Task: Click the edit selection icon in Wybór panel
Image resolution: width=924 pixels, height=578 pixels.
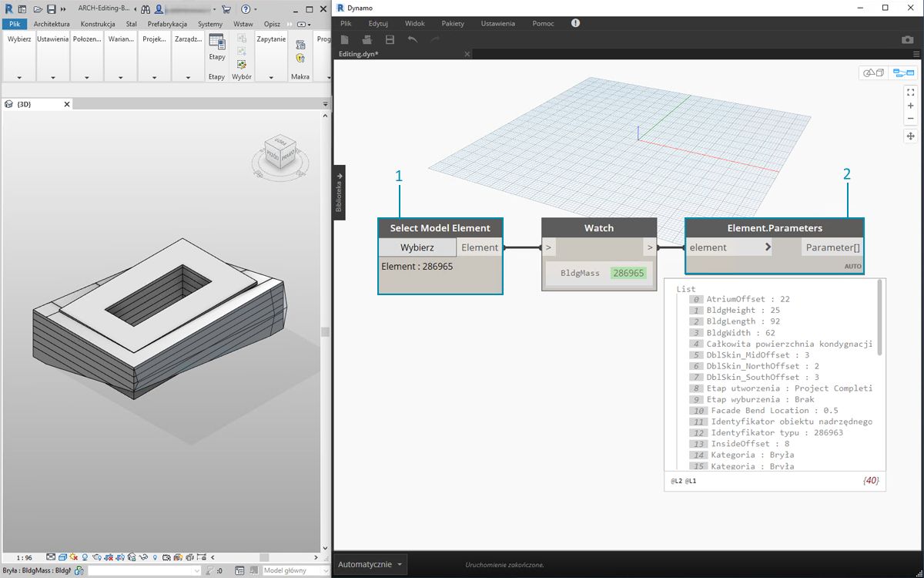Action: (x=242, y=64)
